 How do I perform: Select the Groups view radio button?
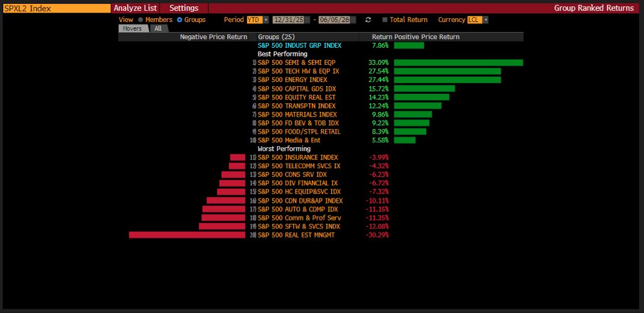tap(179, 20)
